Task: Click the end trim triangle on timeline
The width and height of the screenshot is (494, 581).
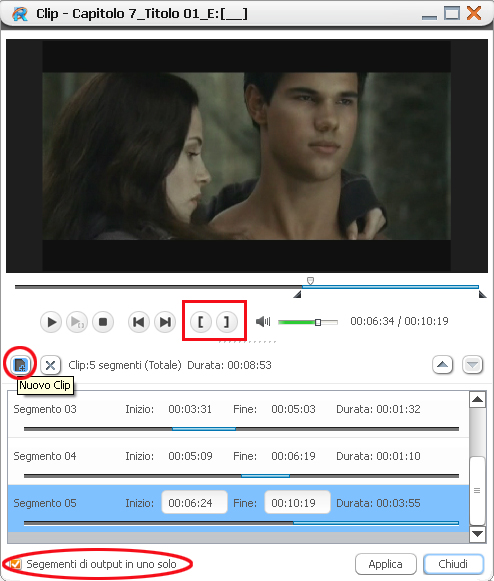Action: 482,295
